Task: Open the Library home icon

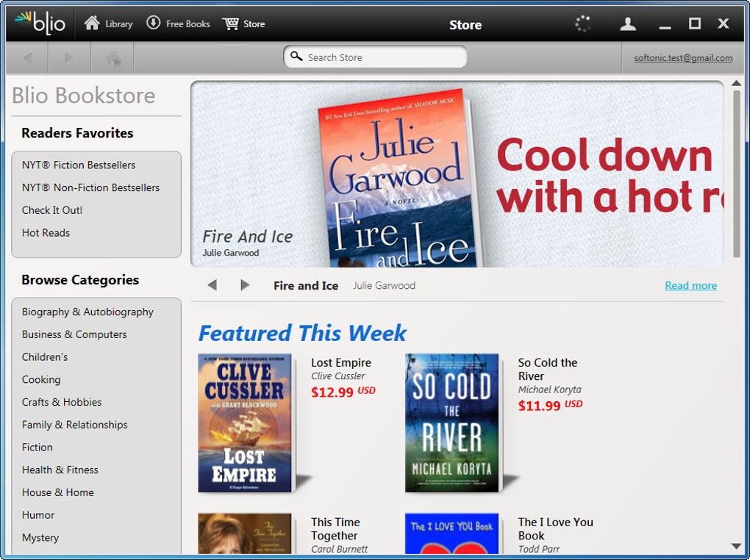Action: (x=92, y=23)
